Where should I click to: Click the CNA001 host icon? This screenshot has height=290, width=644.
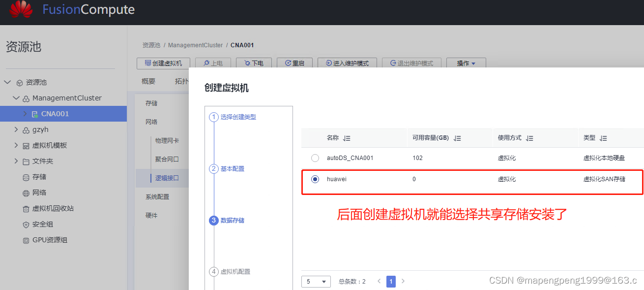pos(35,114)
